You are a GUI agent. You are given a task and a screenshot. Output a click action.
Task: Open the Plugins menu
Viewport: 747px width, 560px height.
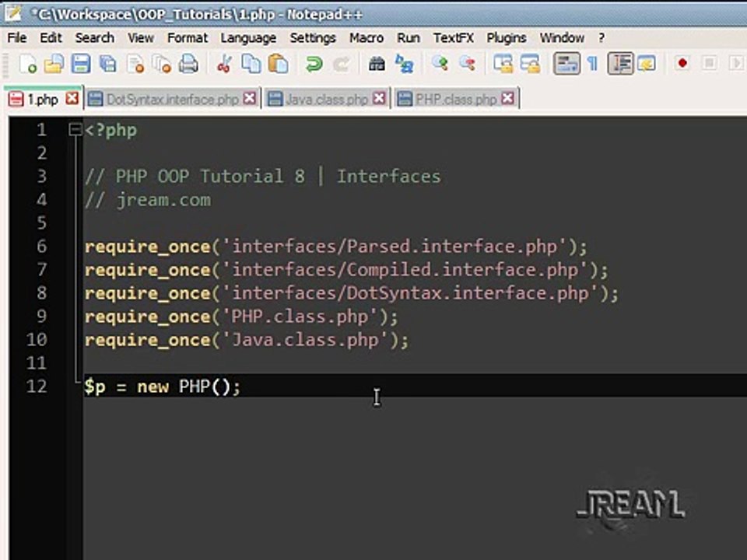point(507,37)
